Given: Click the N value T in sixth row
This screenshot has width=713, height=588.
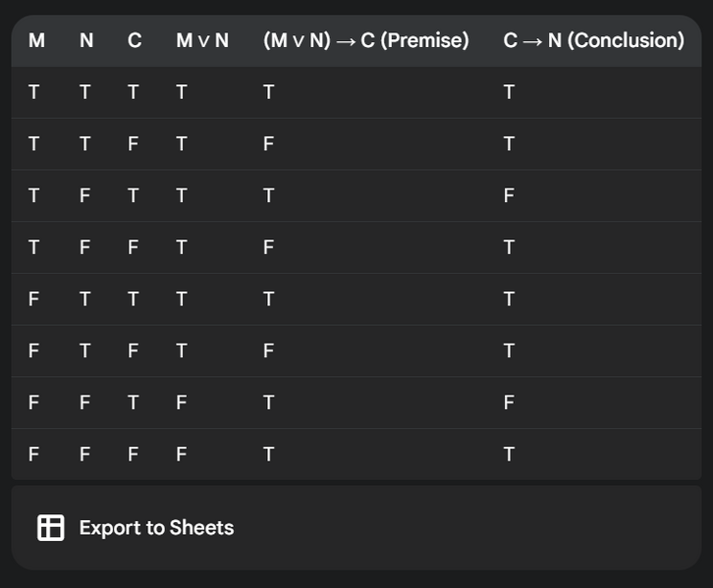Looking at the screenshot, I should pyautogui.click(x=84, y=350).
